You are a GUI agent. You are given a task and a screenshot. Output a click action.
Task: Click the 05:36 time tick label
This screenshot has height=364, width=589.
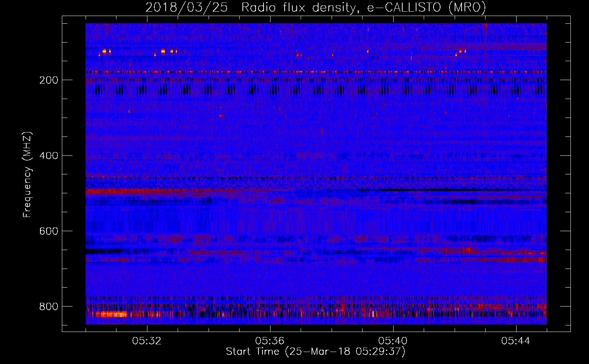pos(270,341)
